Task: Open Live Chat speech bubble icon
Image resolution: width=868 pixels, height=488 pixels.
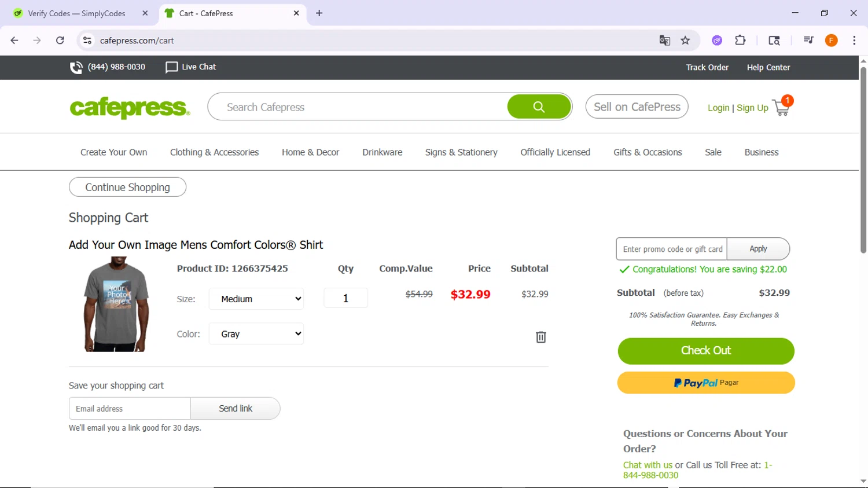Action: [x=171, y=67]
